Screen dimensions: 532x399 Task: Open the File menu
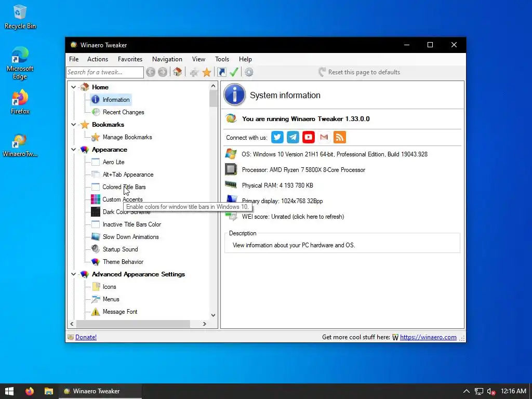[x=74, y=59]
